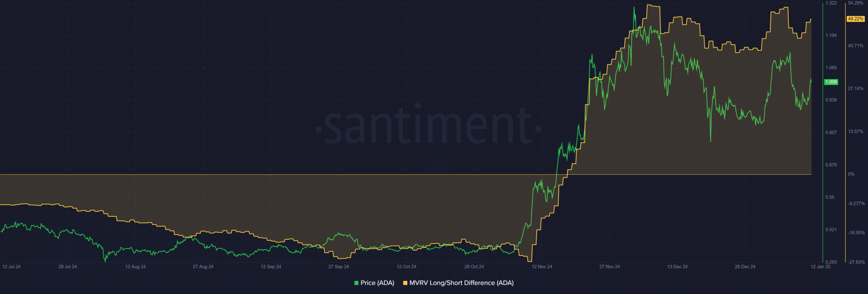
Task: Select the 12 Jul 24 date label
Action: click(12, 267)
